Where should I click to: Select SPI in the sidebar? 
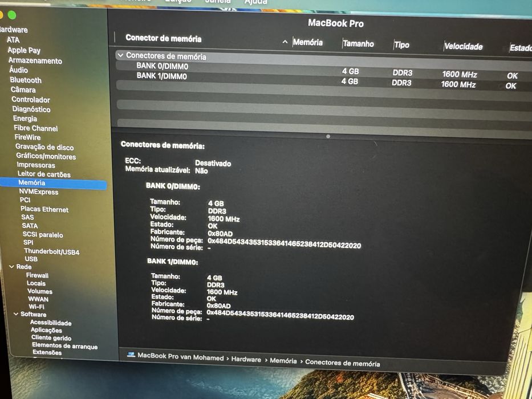pyautogui.click(x=28, y=243)
